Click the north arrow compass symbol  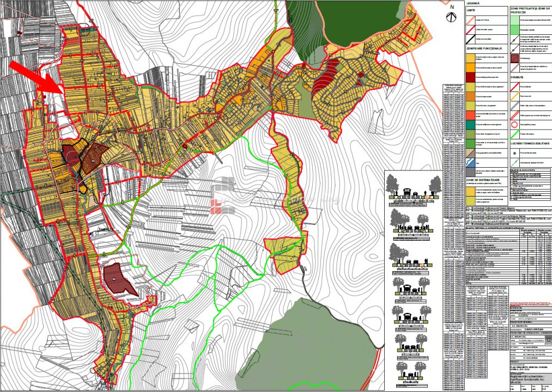pyautogui.click(x=451, y=16)
